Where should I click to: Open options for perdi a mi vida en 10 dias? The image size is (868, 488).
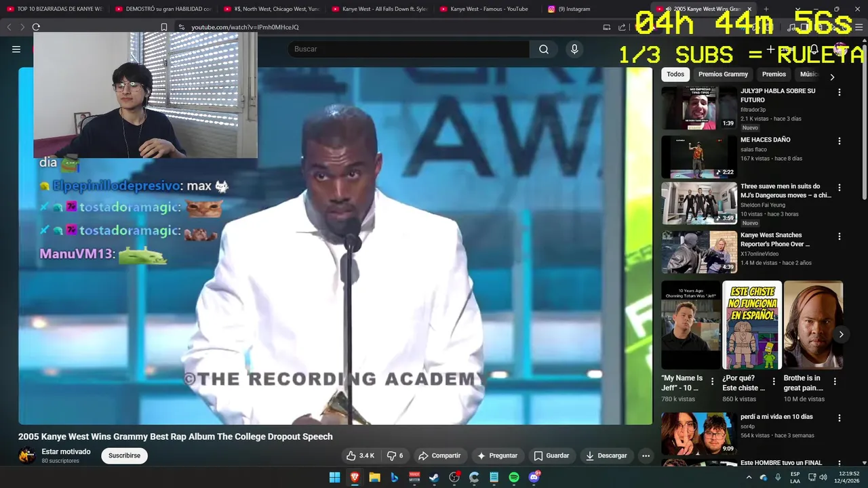(x=840, y=418)
